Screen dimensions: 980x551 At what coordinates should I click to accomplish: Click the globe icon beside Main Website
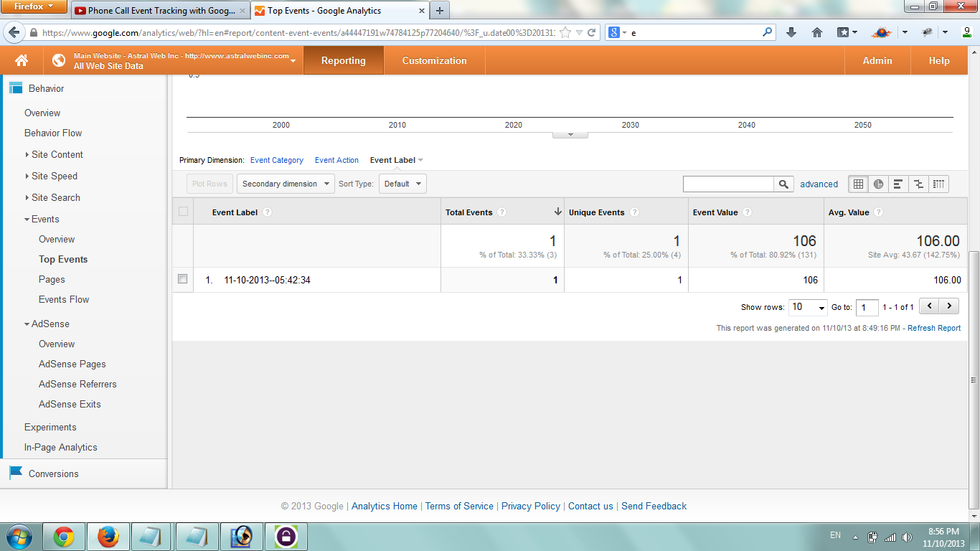[59, 60]
